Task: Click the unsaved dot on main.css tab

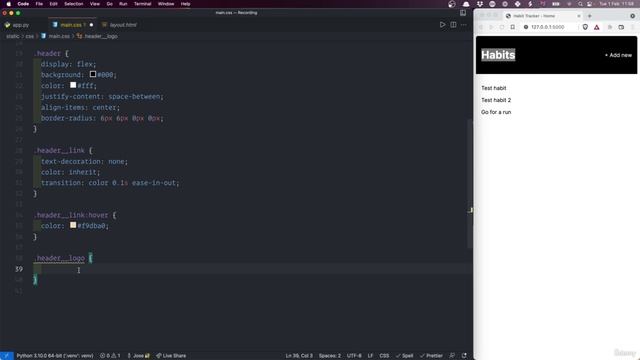Action: click(91, 25)
